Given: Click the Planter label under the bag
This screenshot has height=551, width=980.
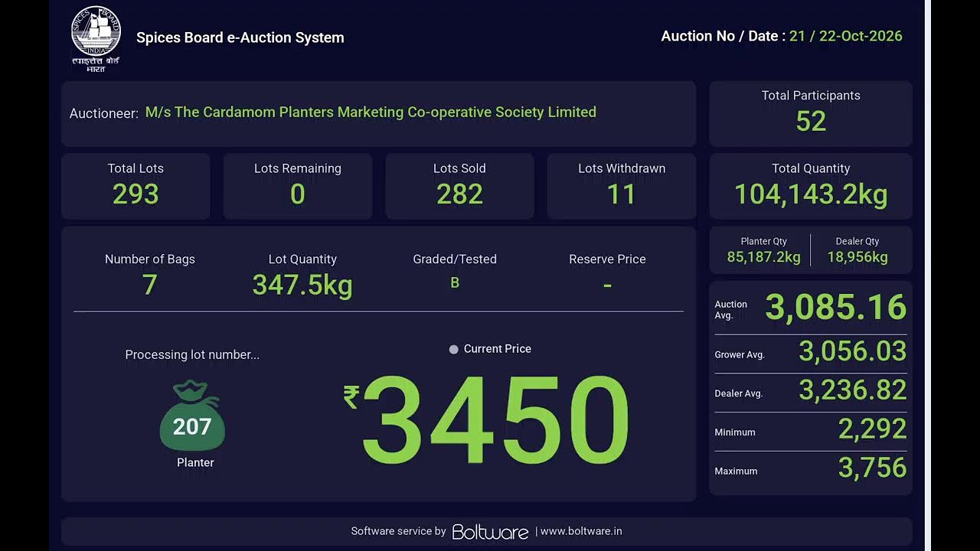Looking at the screenshot, I should 195,462.
